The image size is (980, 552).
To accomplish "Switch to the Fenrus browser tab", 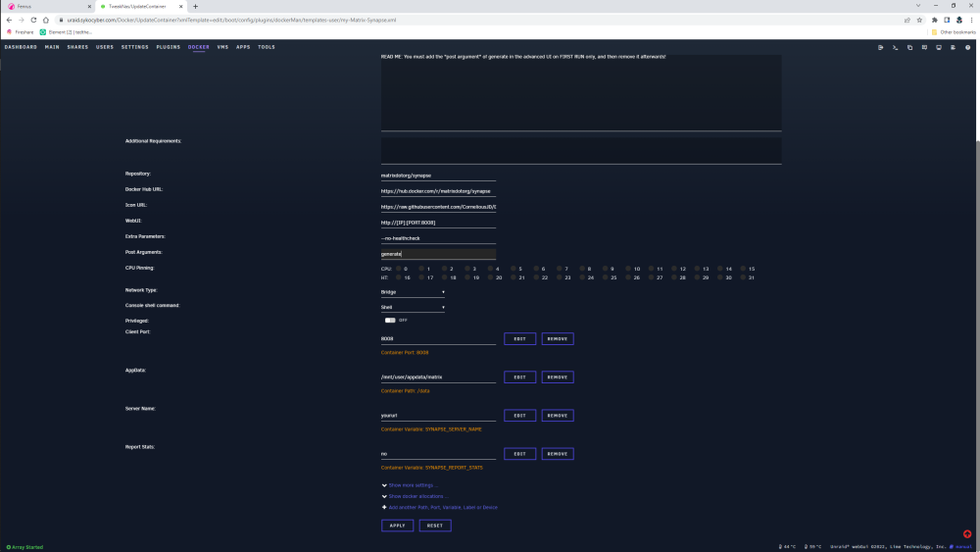I will tap(47, 6).
